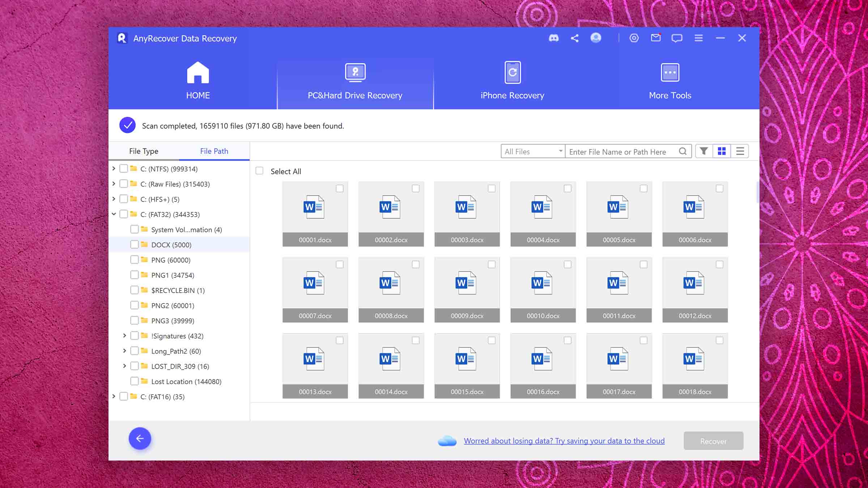This screenshot has height=488, width=868.
Task: Check the DOCX (5000) folder checkbox
Action: (x=135, y=244)
